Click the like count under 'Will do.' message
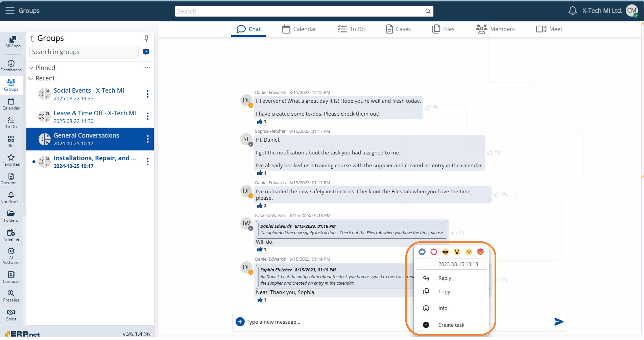 pos(262,249)
